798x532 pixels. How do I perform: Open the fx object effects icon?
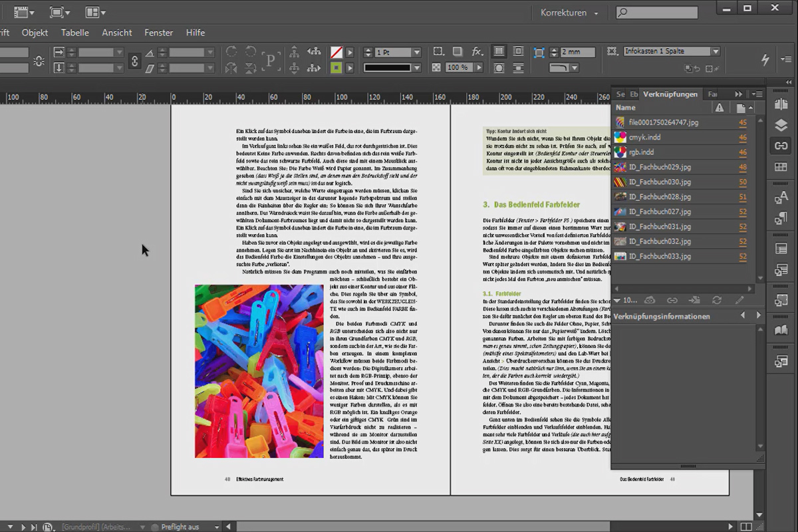[x=477, y=52]
